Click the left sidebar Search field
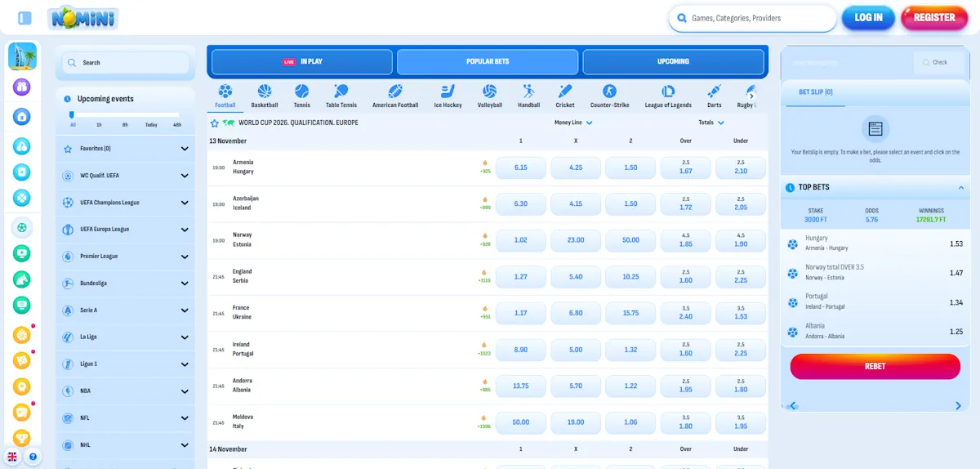Viewport: 980px width, 469px height. tap(126, 62)
